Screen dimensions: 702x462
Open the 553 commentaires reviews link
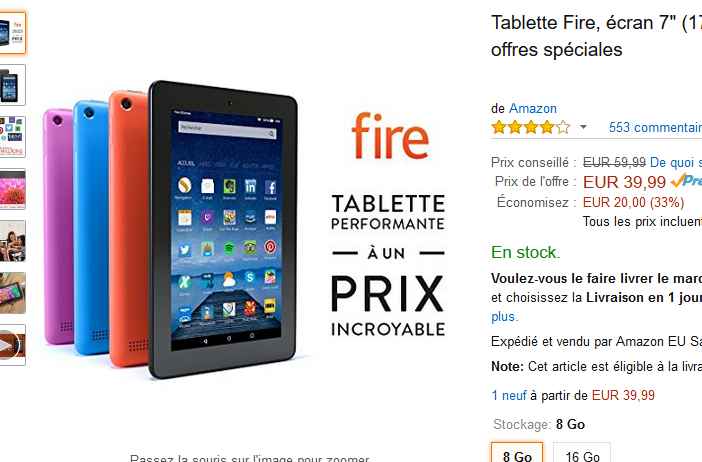[x=655, y=127]
